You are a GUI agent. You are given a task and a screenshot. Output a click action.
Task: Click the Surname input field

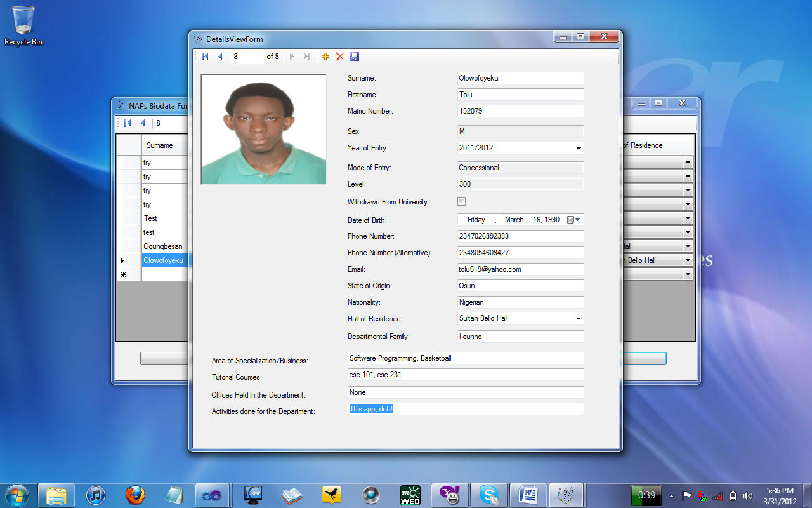[x=520, y=78]
